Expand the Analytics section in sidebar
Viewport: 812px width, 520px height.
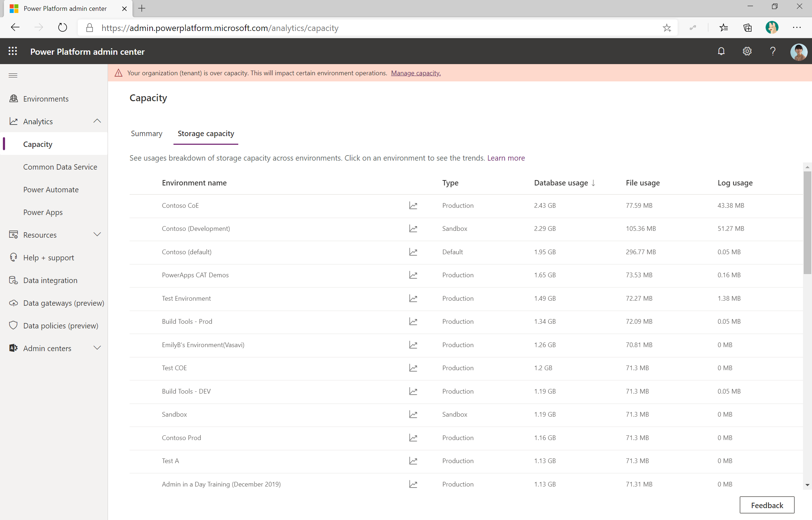(x=98, y=121)
